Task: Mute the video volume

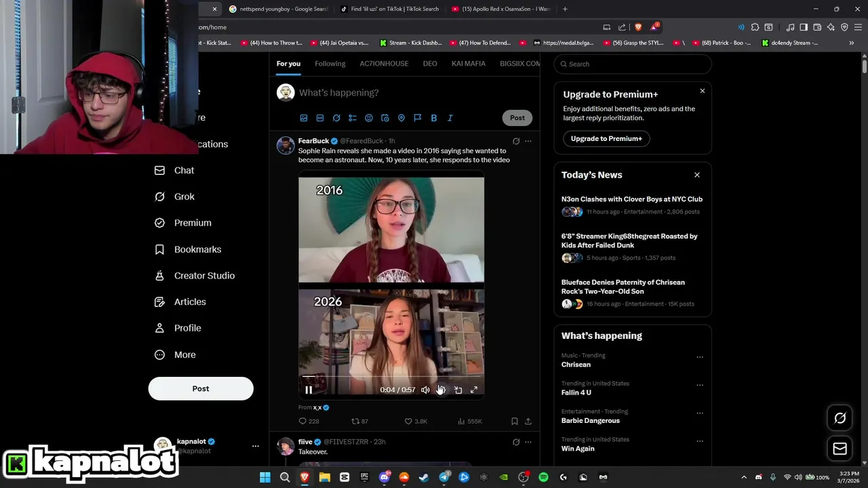Action: pos(425,390)
